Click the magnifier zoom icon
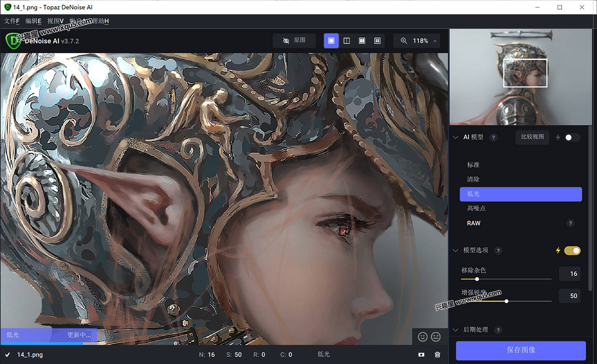 pyautogui.click(x=404, y=41)
